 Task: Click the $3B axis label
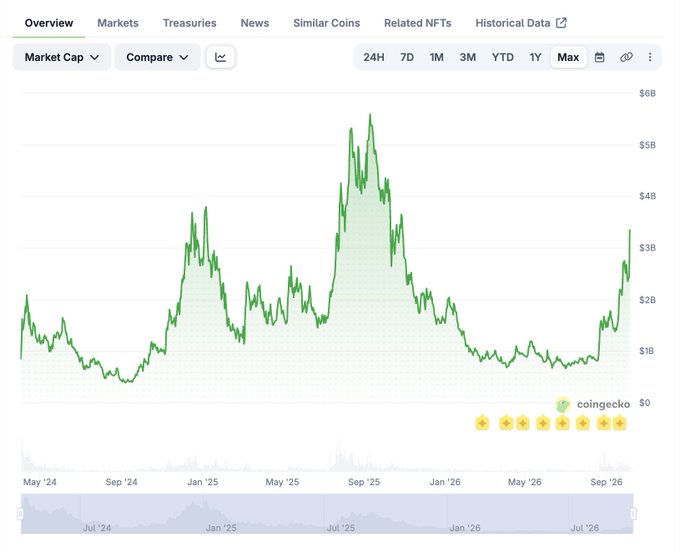(x=647, y=248)
